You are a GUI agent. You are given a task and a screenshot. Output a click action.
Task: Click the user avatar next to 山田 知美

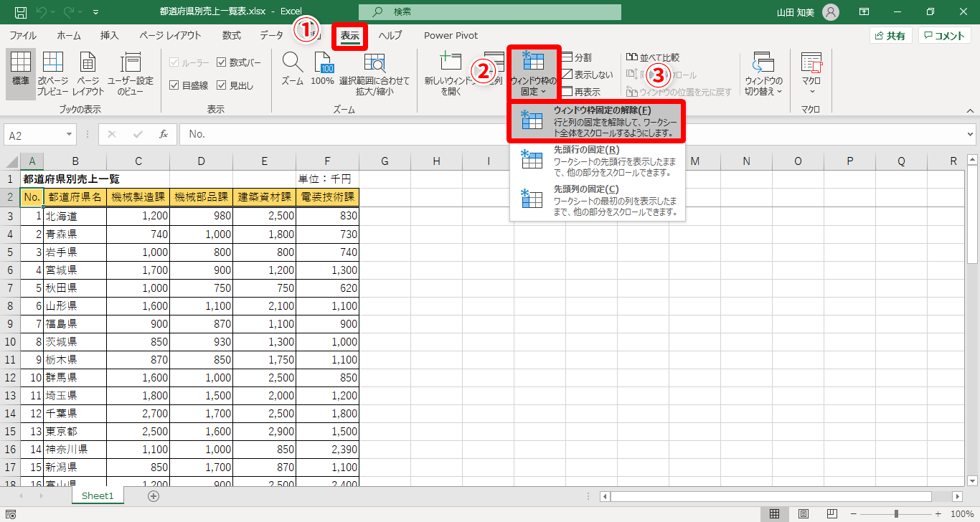(x=831, y=12)
